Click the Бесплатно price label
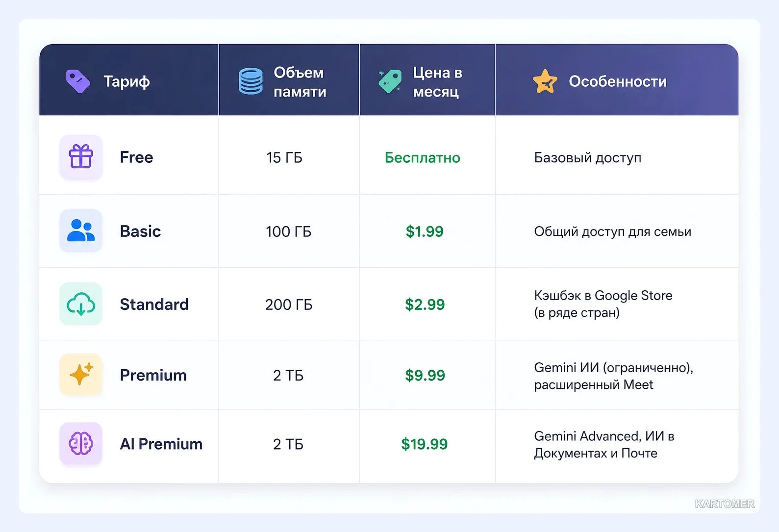 click(423, 157)
